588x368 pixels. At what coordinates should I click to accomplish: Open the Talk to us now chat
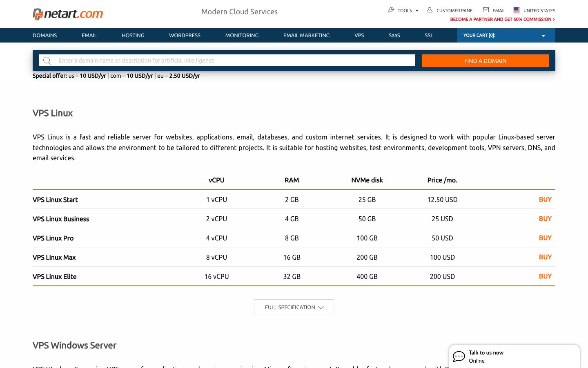pyautogui.click(x=514, y=357)
